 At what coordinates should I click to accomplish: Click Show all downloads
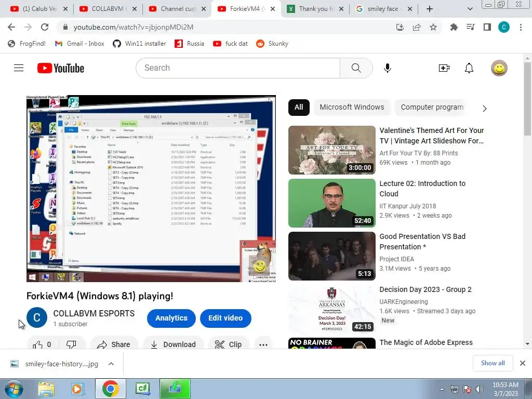pyautogui.click(x=493, y=363)
